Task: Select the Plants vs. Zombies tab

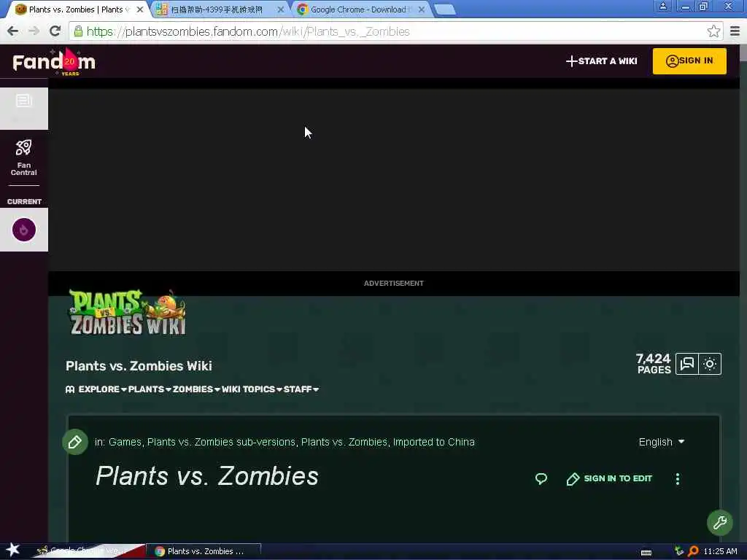Action: coord(76,9)
